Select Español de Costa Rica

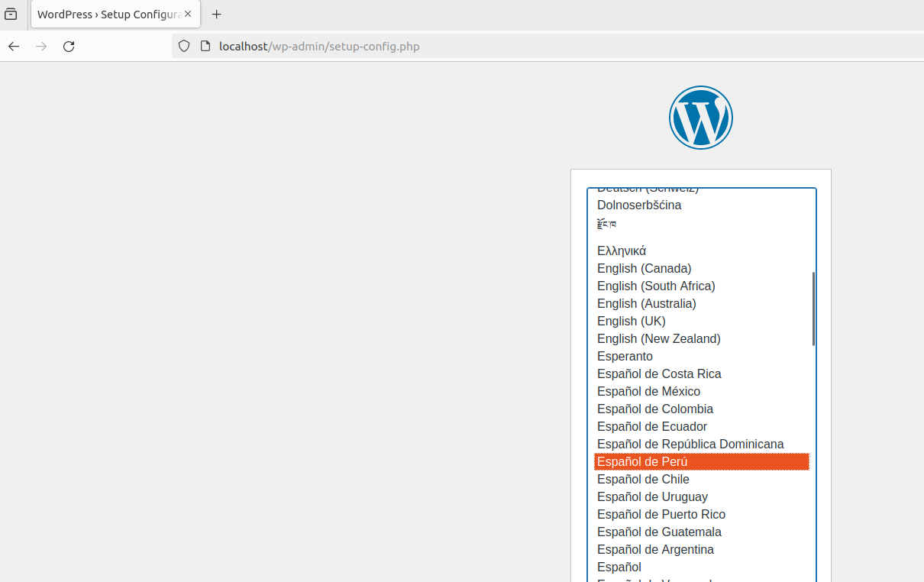(x=701, y=373)
